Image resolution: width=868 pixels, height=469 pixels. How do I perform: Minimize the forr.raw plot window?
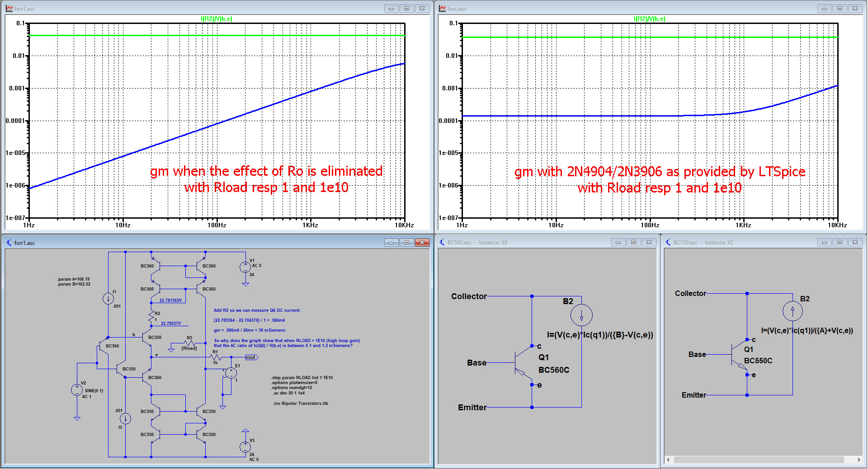click(824, 9)
